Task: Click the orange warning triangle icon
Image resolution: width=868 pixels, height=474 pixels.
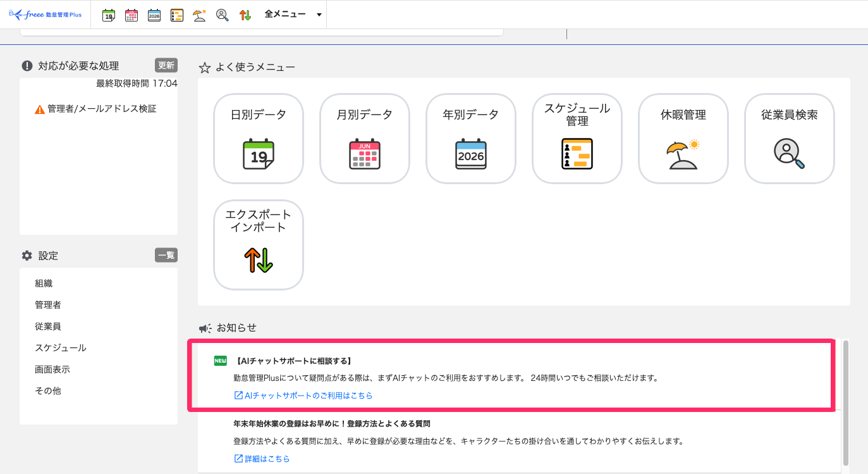Action: pyautogui.click(x=40, y=109)
